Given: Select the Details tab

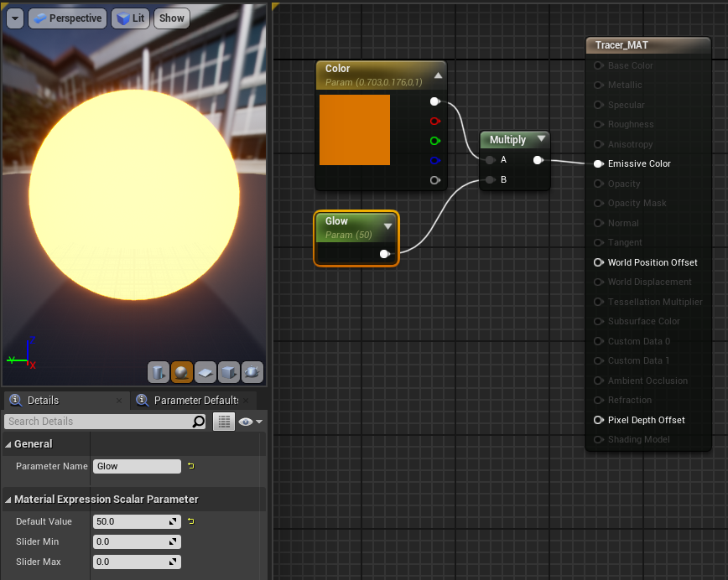Looking at the screenshot, I should 44,401.
